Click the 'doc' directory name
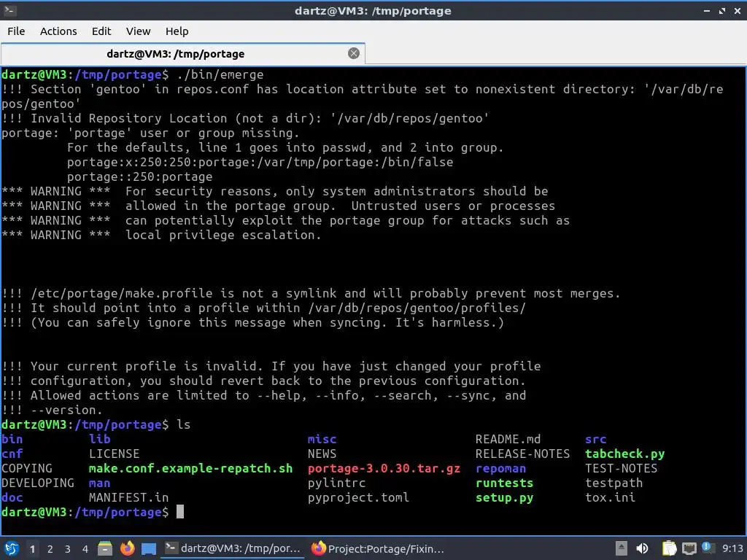Viewport: 747px width, 560px height. (12, 497)
